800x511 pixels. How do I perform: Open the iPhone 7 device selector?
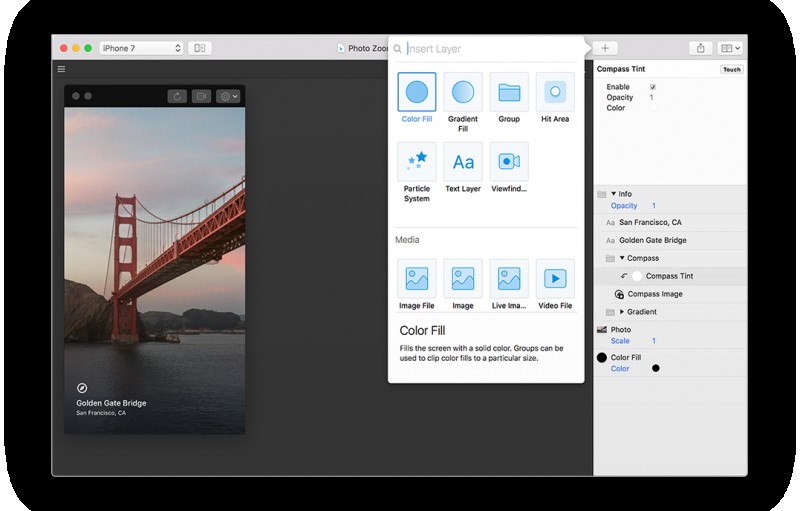141,48
